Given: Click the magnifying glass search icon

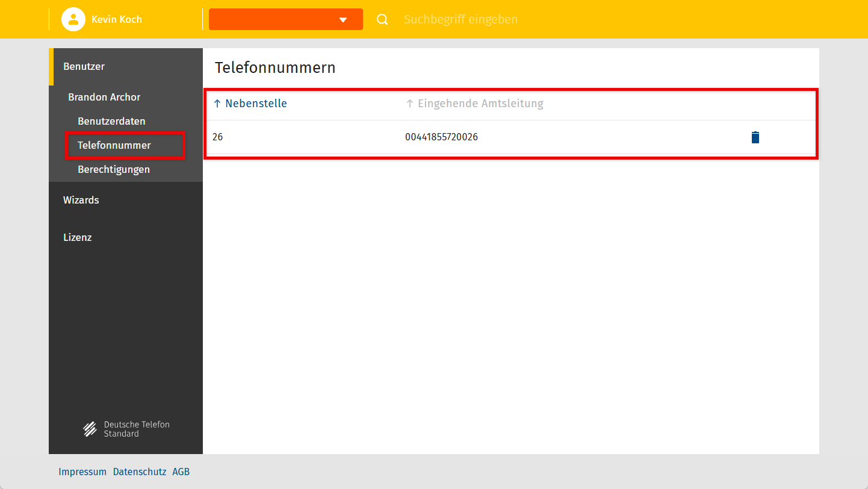Looking at the screenshot, I should [x=382, y=19].
